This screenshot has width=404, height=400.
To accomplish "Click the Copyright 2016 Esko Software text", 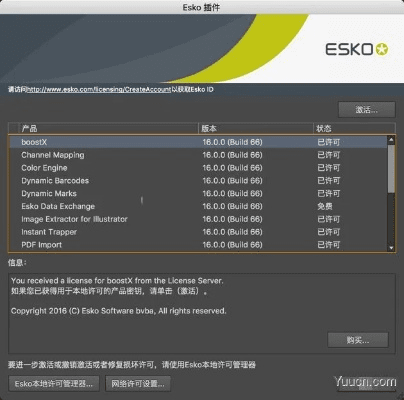I will [x=119, y=311].
